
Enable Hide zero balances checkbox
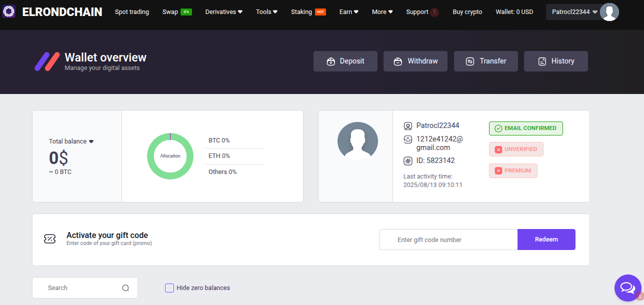(169, 288)
